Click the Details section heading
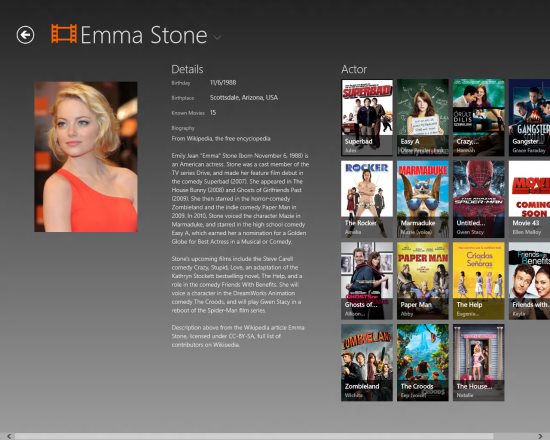550x440 pixels. pyautogui.click(x=187, y=69)
